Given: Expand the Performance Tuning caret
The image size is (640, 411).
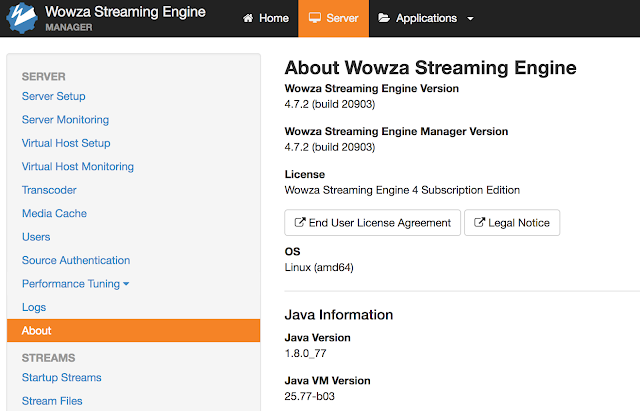Looking at the screenshot, I should (126, 284).
